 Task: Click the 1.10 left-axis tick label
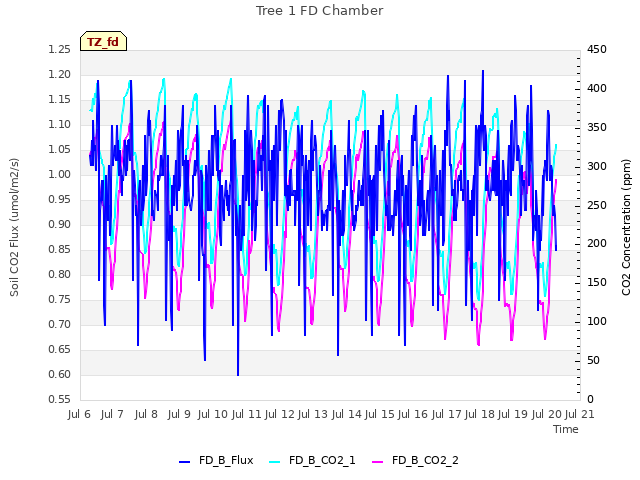click(x=60, y=124)
